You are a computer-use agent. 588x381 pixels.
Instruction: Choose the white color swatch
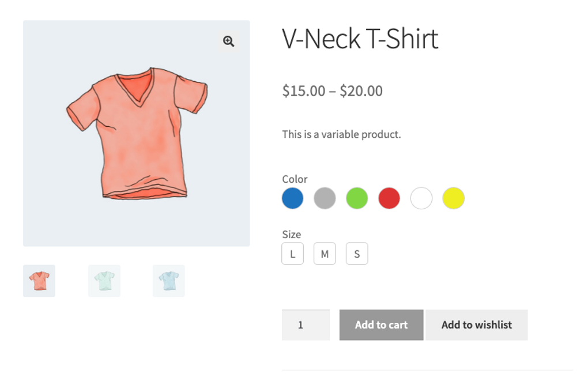point(421,198)
